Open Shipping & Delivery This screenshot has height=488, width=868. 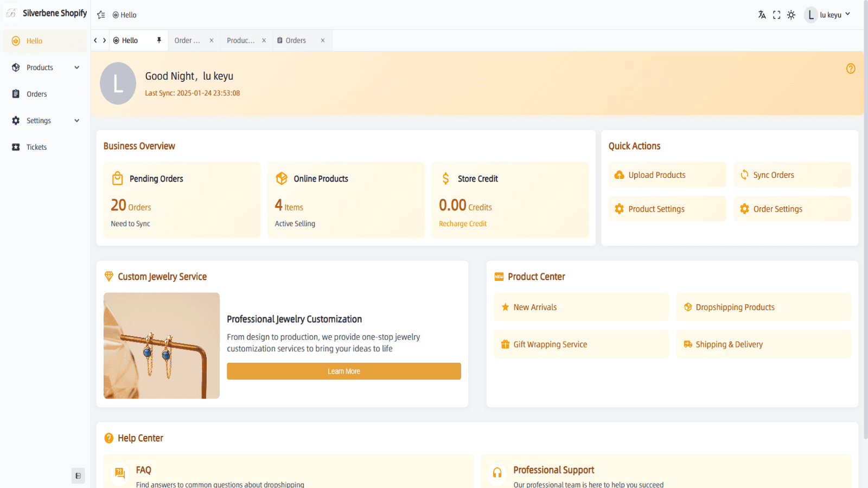764,344
